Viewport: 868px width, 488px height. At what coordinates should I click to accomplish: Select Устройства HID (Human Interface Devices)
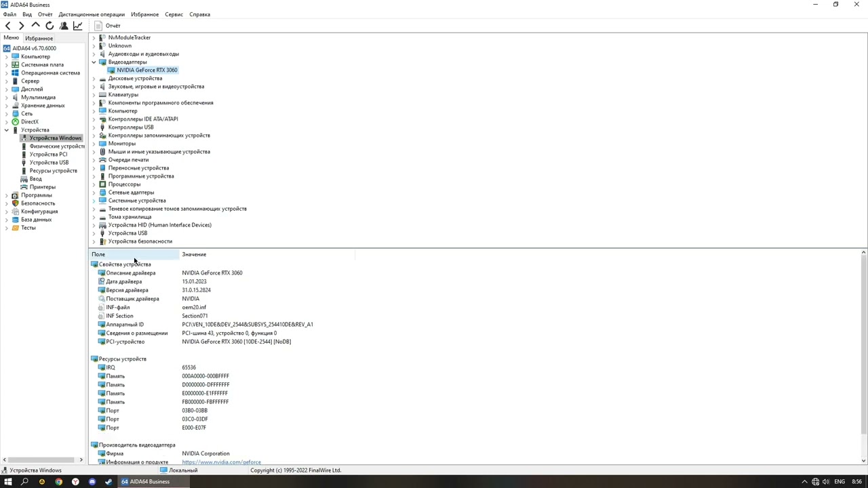pyautogui.click(x=159, y=225)
